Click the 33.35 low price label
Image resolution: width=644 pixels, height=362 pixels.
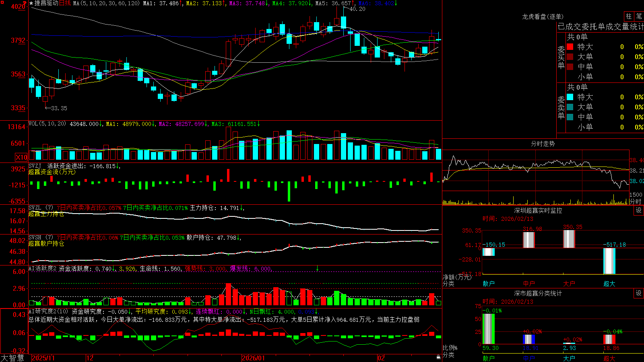tap(59, 108)
